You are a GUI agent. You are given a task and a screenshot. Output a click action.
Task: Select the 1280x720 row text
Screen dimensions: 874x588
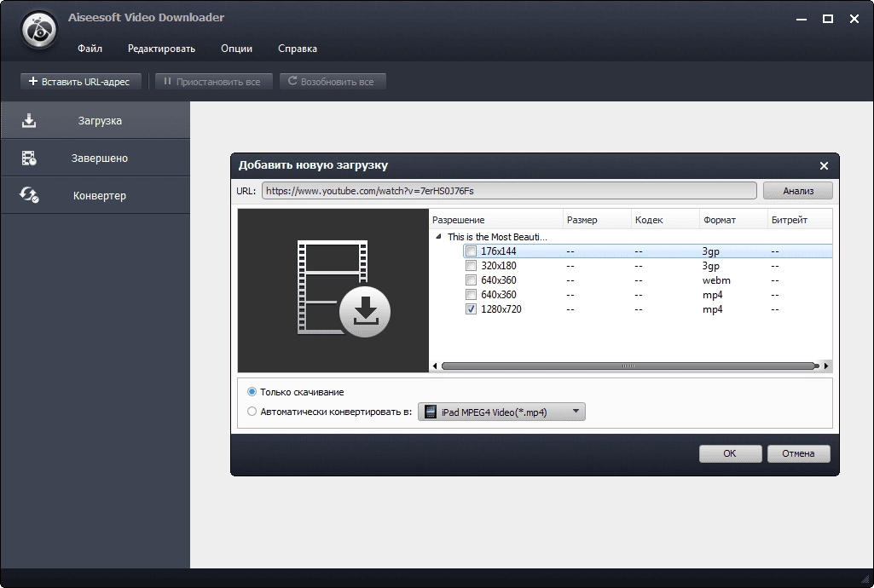[501, 309]
